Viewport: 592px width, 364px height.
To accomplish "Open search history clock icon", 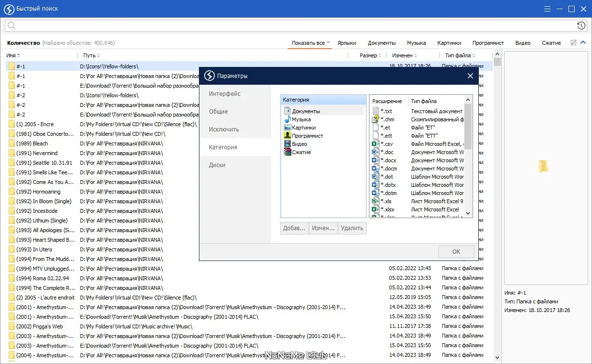I will (x=581, y=26).
